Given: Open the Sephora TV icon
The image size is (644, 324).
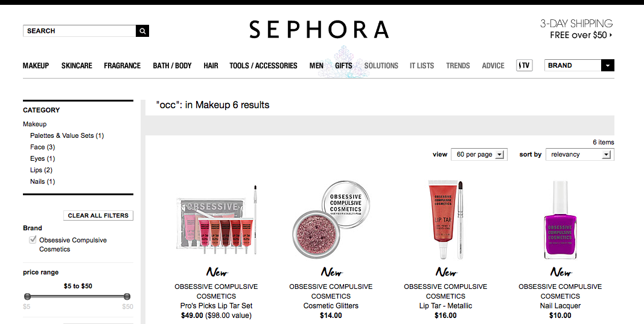Looking at the screenshot, I should click(524, 65).
